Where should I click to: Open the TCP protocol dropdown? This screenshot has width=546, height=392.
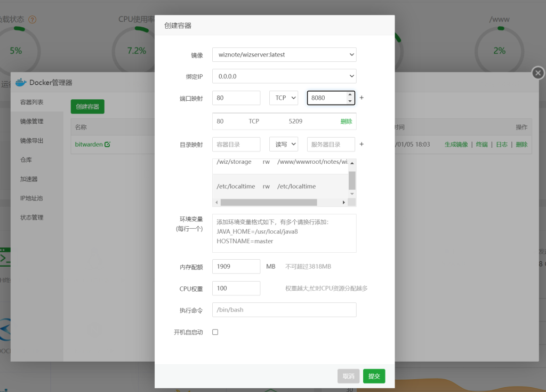pos(283,98)
